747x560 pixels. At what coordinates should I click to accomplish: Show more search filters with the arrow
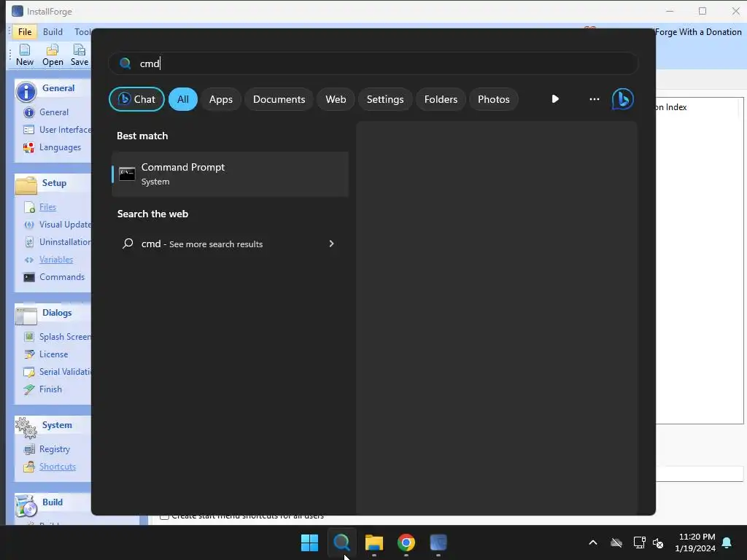[555, 99]
